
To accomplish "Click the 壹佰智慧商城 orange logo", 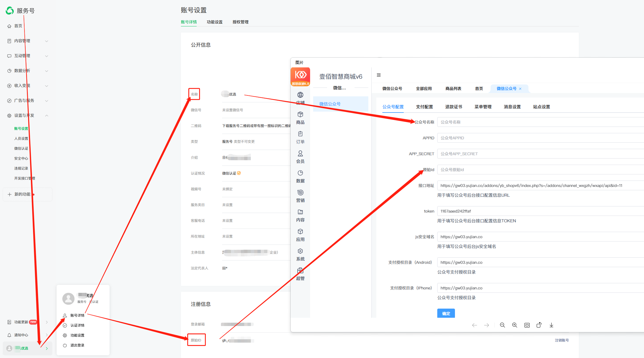I will tap(300, 77).
